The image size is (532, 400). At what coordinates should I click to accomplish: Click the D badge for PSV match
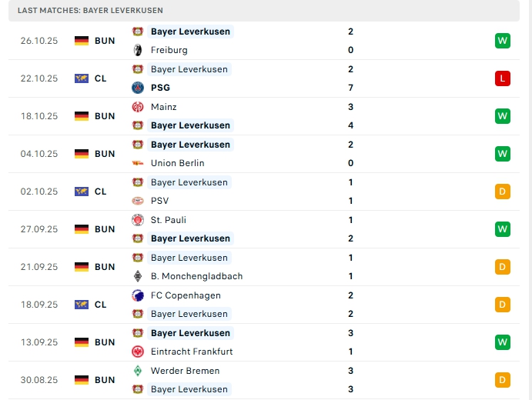pos(503,192)
